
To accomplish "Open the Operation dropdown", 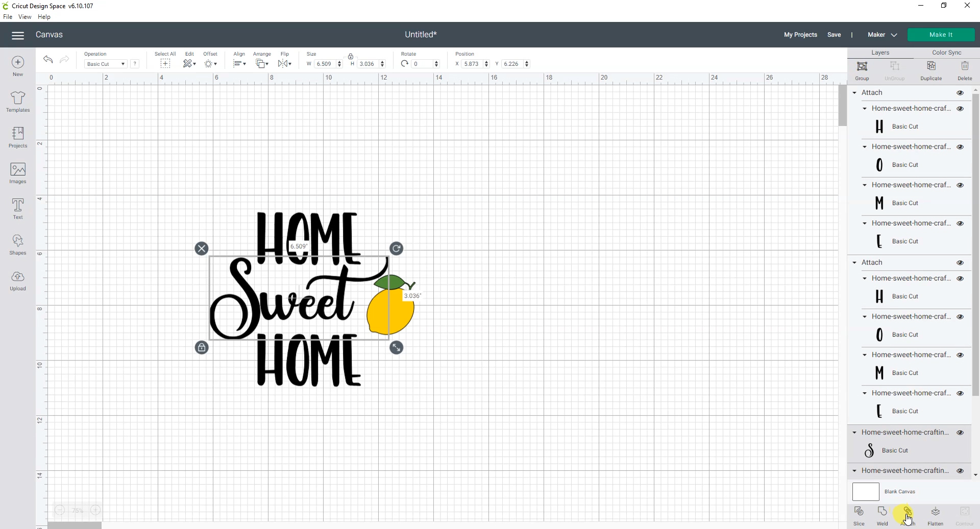I will click(x=105, y=64).
